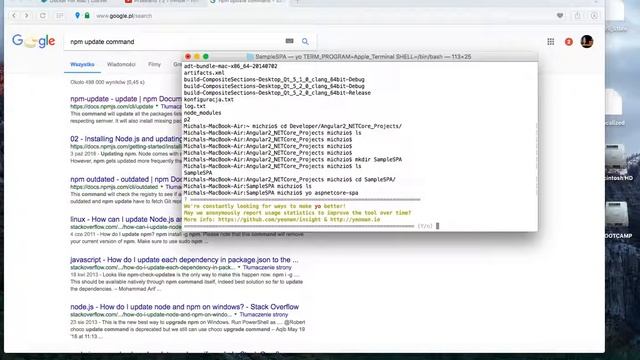
Task: Open a new browser tab
Action: [x=298, y=2]
